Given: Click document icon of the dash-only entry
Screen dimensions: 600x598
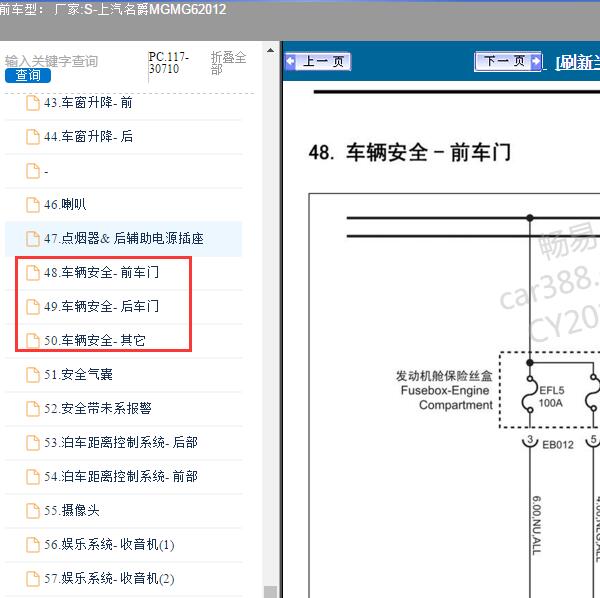Looking at the screenshot, I should (33, 171).
